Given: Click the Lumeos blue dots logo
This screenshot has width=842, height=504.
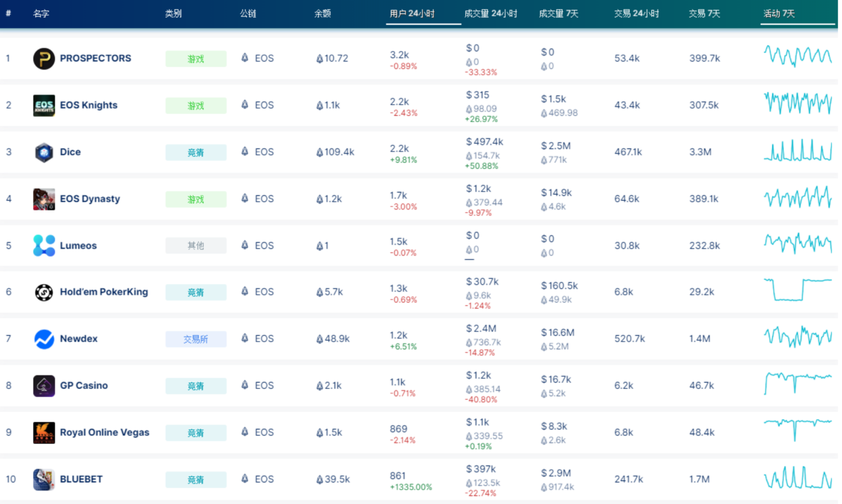Looking at the screenshot, I should [44, 246].
